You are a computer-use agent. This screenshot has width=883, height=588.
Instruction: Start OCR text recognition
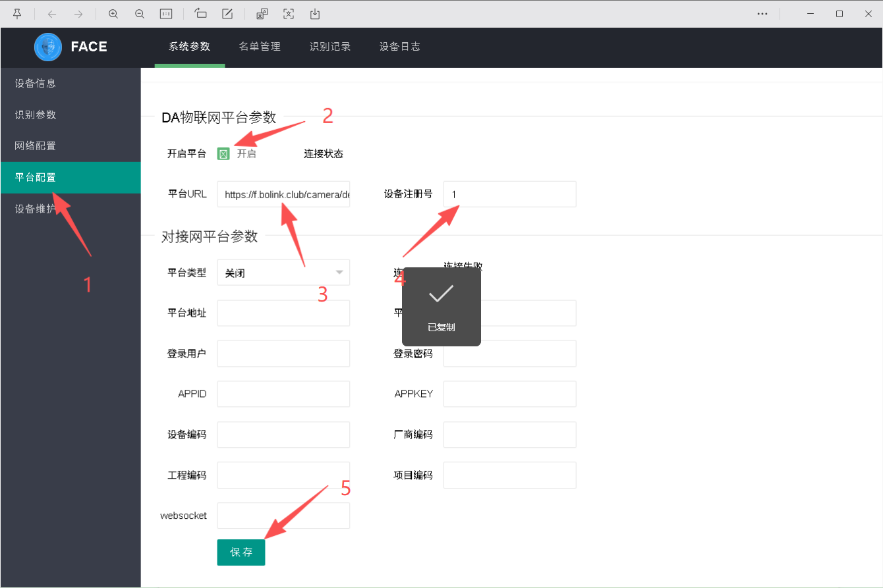click(289, 14)
